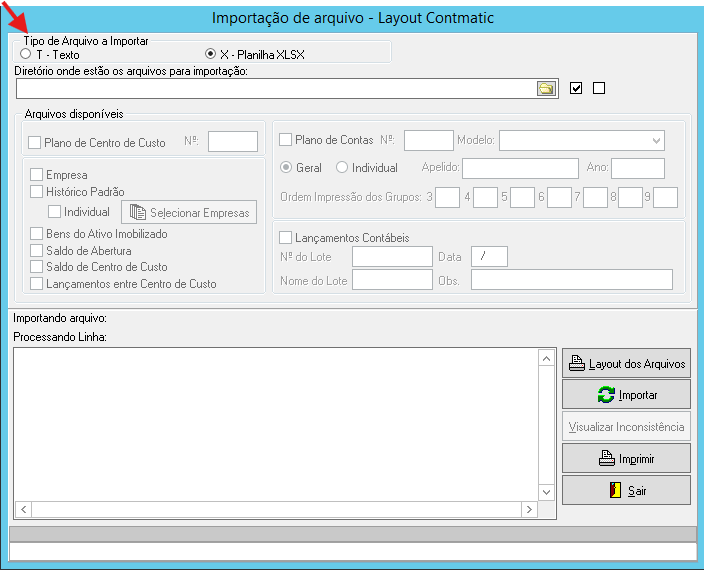Click scroll left arrow in log box
Image resolution: width=704 pixels, height=576 pixels.
pyautogui.click(x=23, y=510)
